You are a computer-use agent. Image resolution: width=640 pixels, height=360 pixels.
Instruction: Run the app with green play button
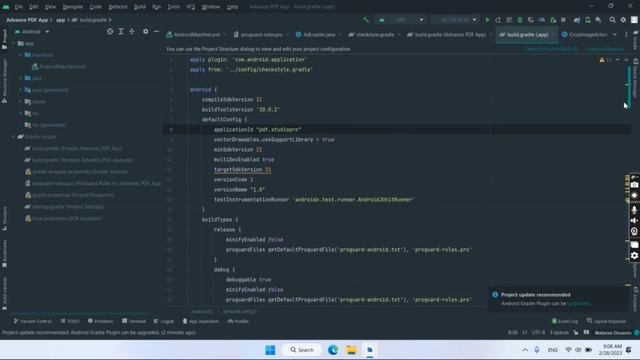pos(487,20)
